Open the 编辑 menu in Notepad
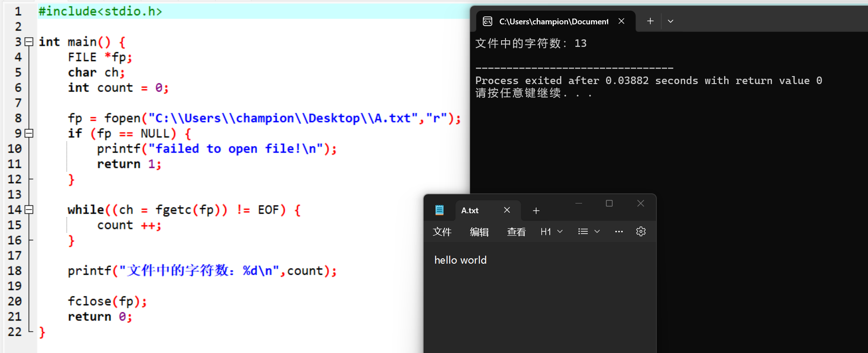This screenshot has height=353, width=868. pyautogui.click(x=479, y=232)
